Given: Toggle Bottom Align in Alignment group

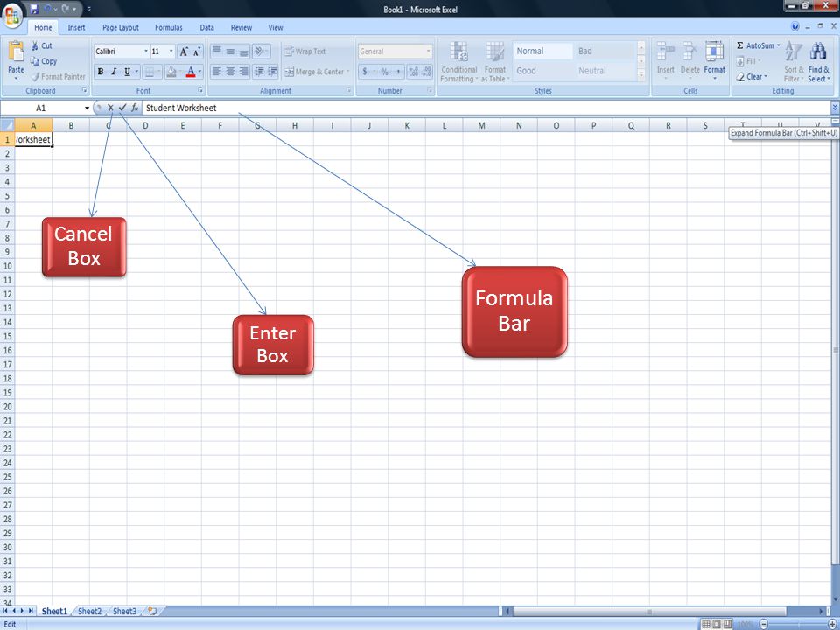Looking at the screenshot, I should click(x=243, y=52).
